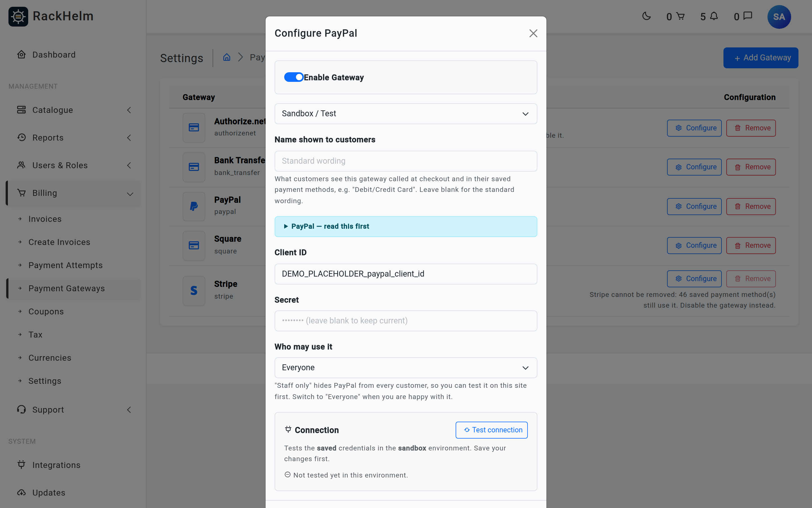
Task: Click the "Not tested yet in this environment." text
Action: pos(350,475)
